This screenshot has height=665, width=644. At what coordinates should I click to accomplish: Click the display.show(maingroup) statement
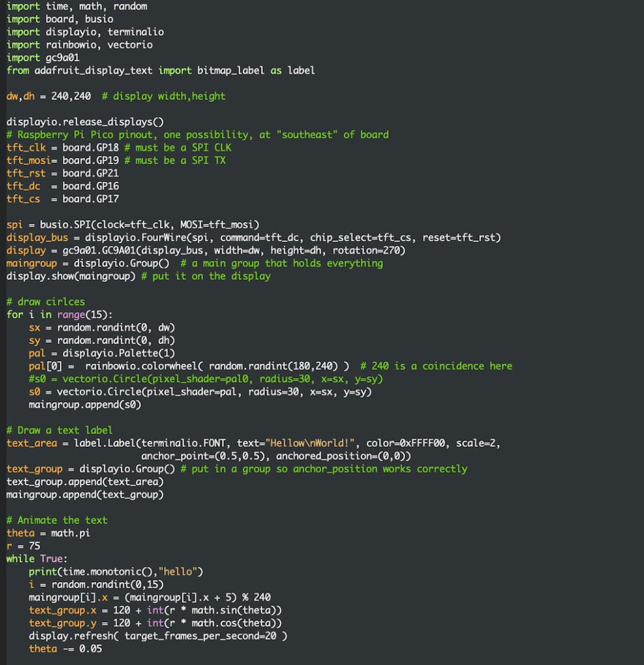point(71,276)
